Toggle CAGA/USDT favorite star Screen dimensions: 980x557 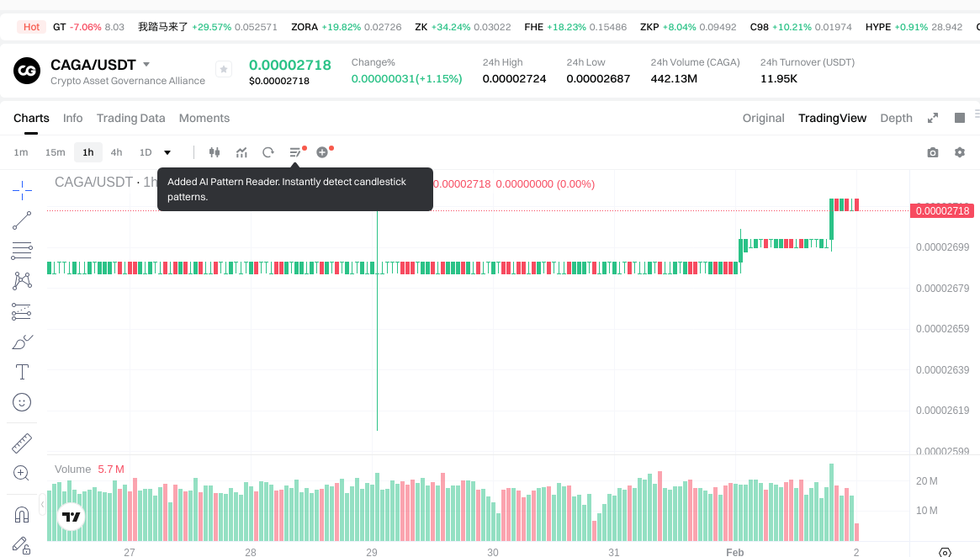click(x=224, y=69)
